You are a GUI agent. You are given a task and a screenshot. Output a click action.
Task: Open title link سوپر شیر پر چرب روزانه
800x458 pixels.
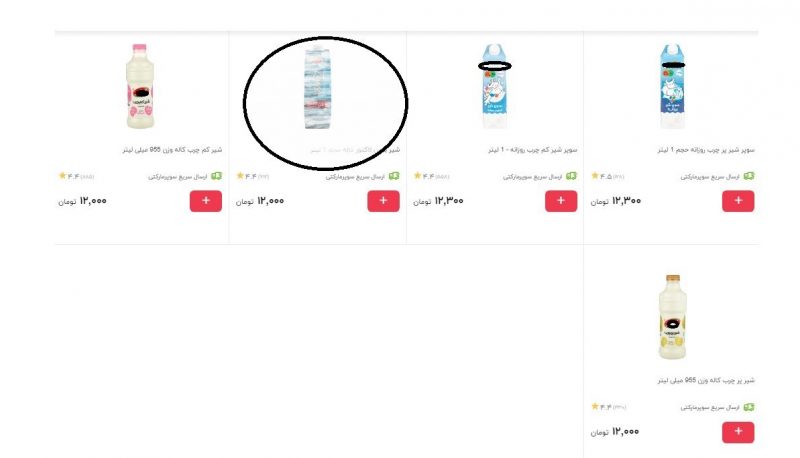[706, 149]
